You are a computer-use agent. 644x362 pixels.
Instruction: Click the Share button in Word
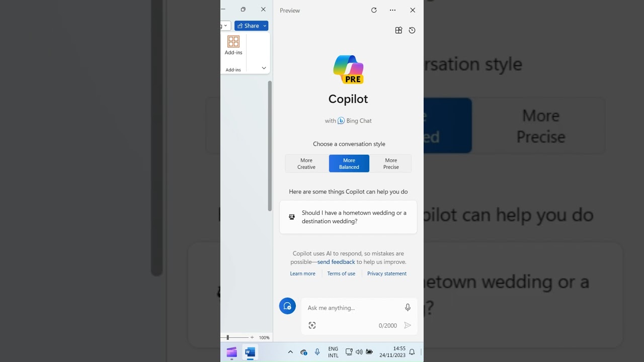click(x=248, y=26)
